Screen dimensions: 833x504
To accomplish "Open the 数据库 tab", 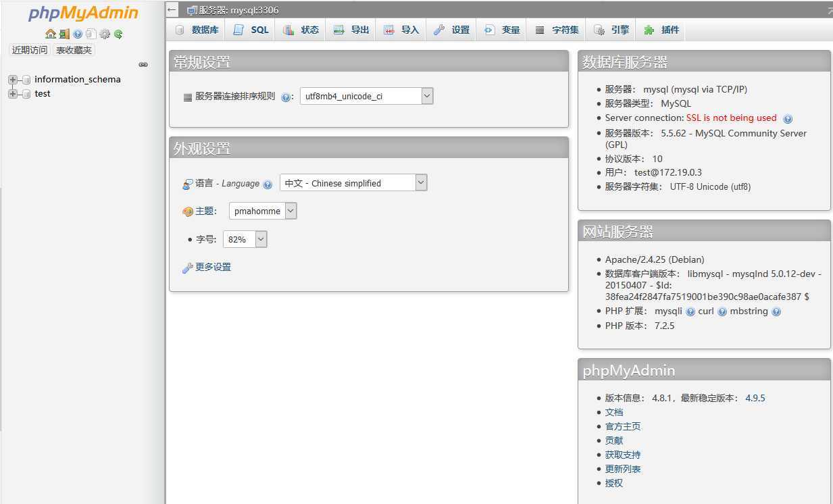I will [x=196, y=30].
